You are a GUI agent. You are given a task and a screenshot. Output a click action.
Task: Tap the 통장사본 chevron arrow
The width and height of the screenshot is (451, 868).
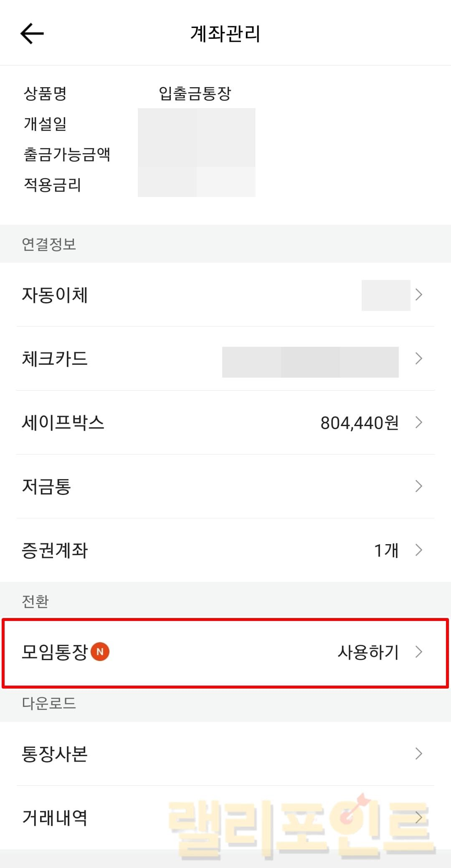pyautogui.click(x=419, y=754)
